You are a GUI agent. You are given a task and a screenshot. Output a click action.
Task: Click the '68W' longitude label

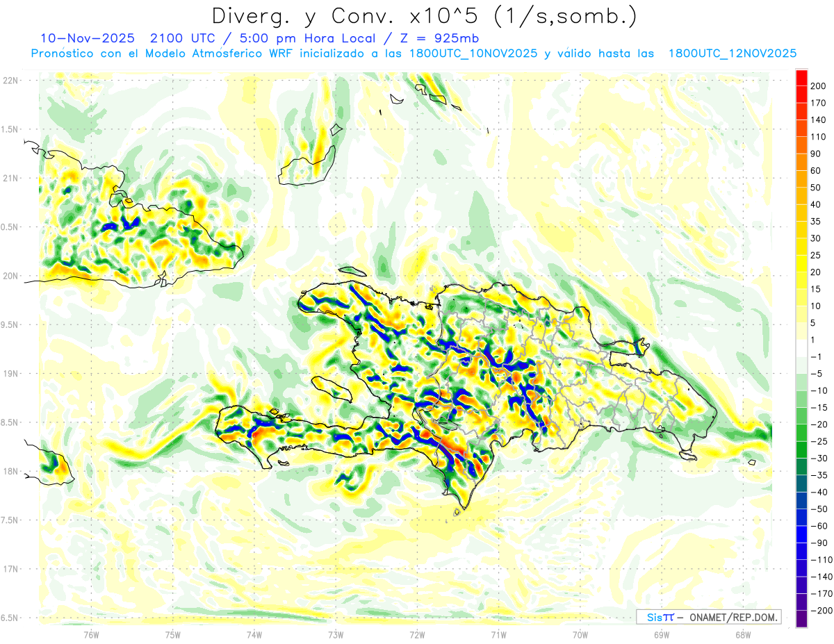coord(743,634)
